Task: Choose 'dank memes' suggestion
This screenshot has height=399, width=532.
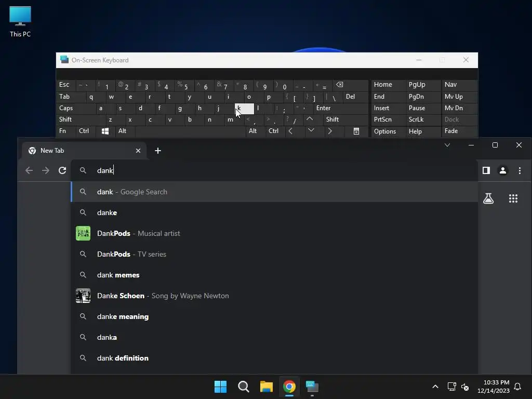Action: [274, 275]
